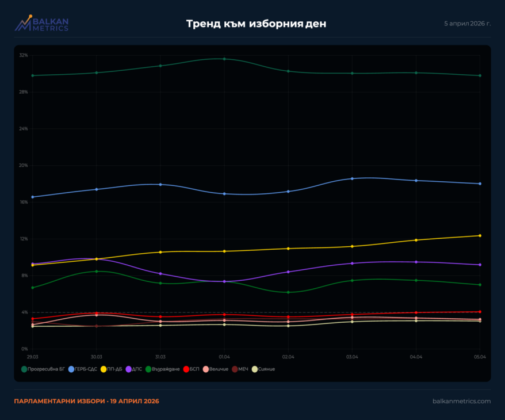The image size is (505, 420).
Task: Click the Balkan Metrics logo icon
Action: [24, 23]
